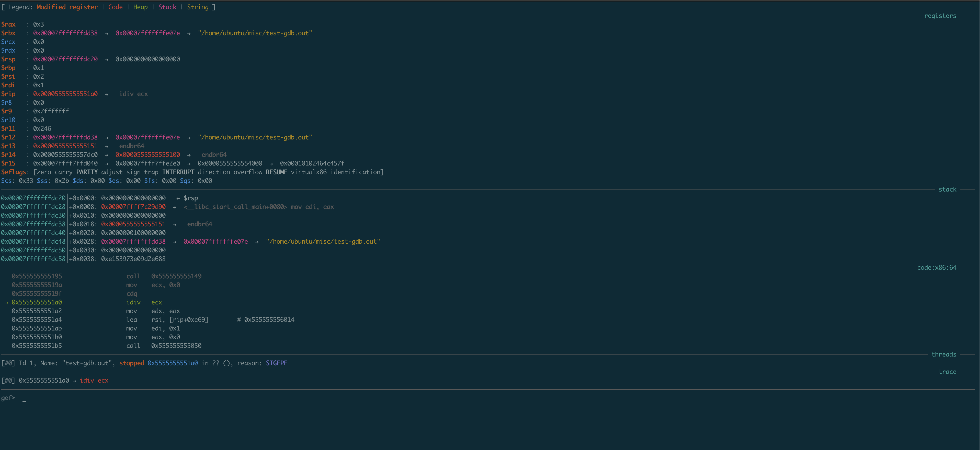Click the 'stack' section header
The width and height of the screenshot is (980, 450).
(947, 189)
